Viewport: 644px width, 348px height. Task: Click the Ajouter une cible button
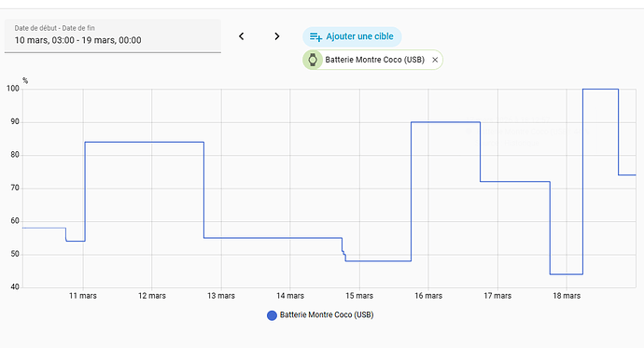point(352,36)
